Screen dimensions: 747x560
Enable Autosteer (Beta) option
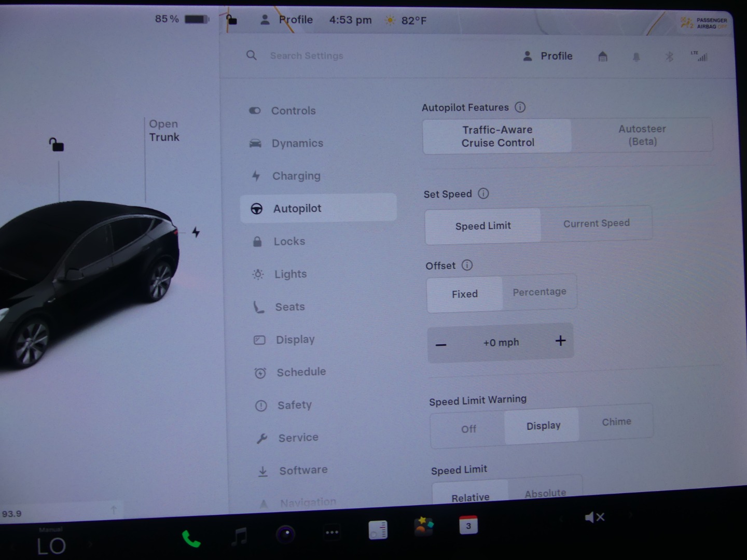[x=642, y=135]
